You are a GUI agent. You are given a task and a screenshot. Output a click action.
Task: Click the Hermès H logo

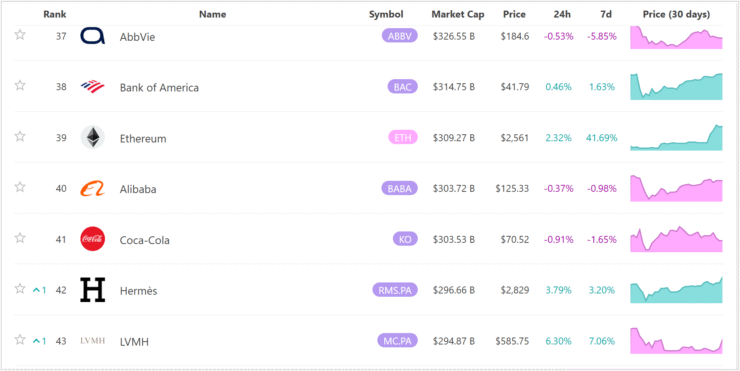(93, 290)
